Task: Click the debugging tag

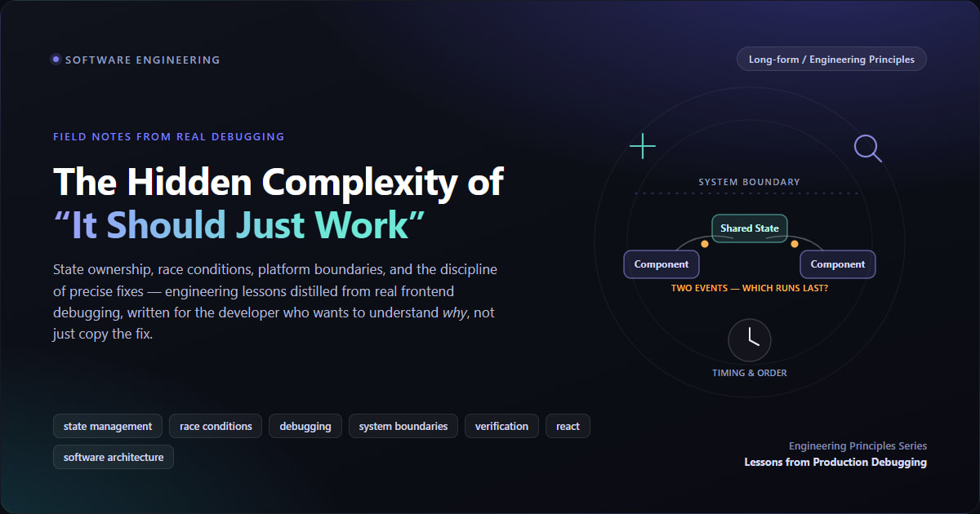Action: [x=305, y=426]
